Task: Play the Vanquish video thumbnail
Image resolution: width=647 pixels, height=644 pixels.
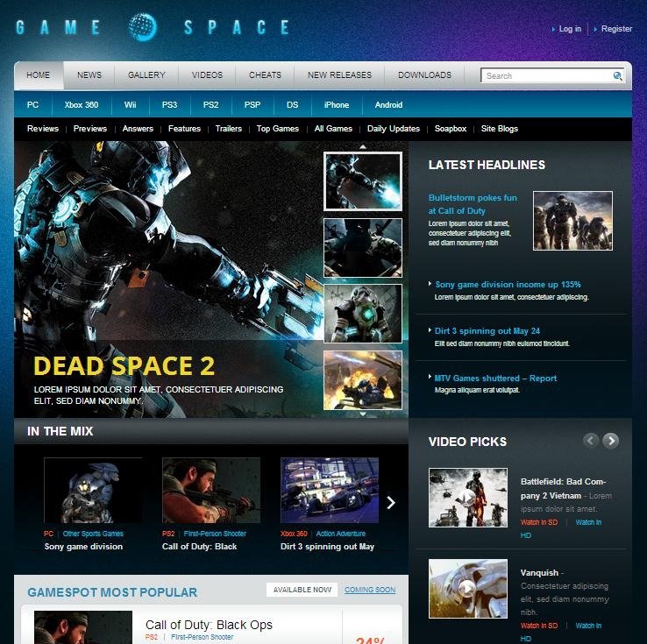Action: coord(468,588)
